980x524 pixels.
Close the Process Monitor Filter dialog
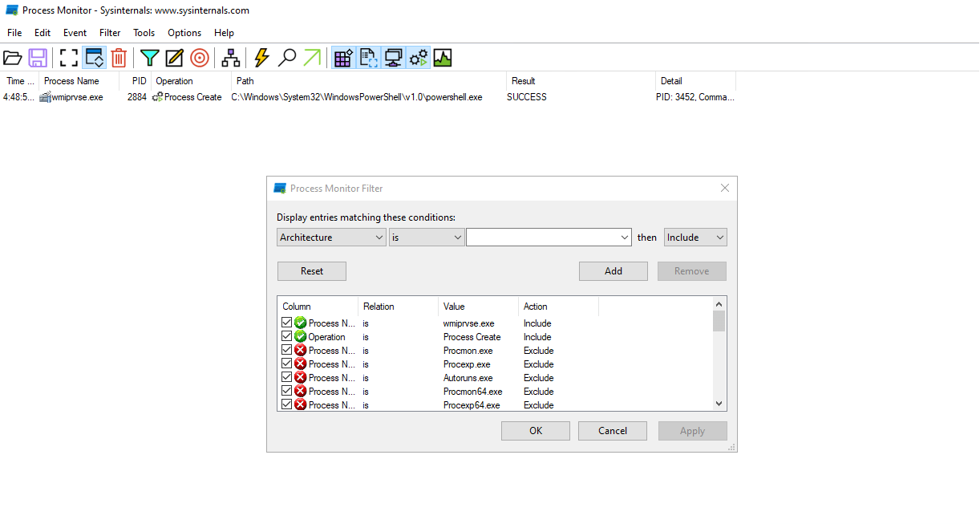725,189
